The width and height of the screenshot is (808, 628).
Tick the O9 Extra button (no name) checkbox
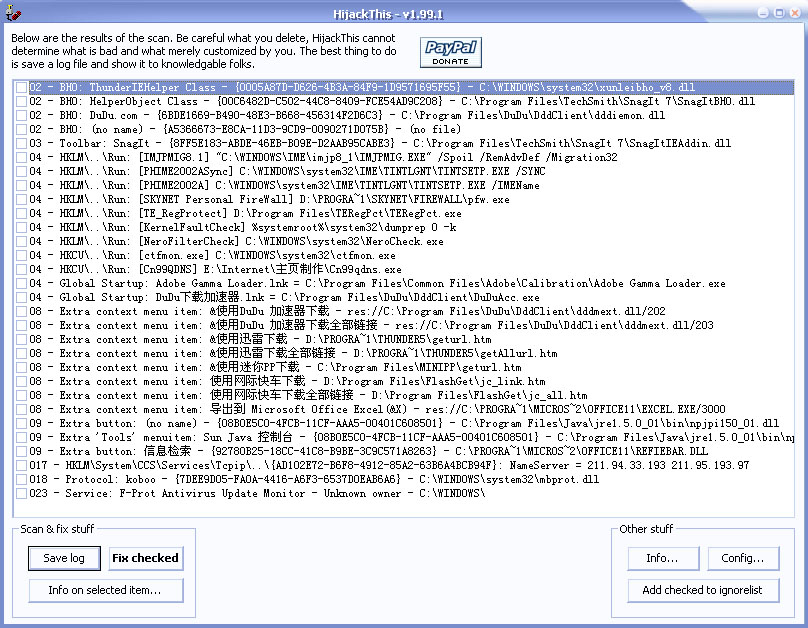coord(21,423)
